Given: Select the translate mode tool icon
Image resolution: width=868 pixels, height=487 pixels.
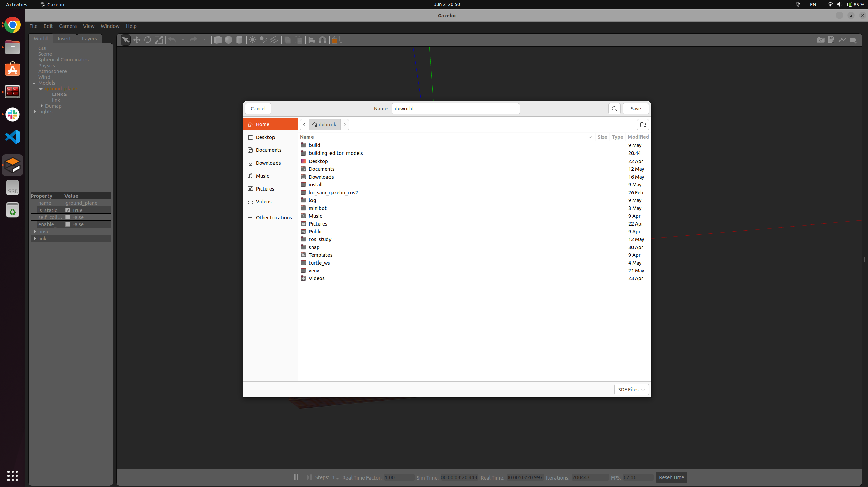Looking at the screenshot, I should point(137,40).
